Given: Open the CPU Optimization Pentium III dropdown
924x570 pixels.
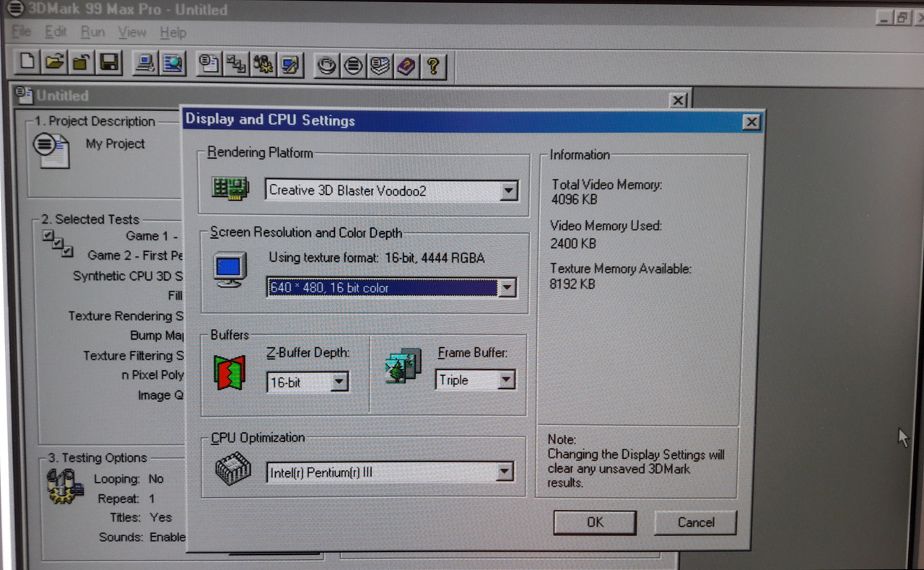Looking at the screenshot, I should point(505,473).
